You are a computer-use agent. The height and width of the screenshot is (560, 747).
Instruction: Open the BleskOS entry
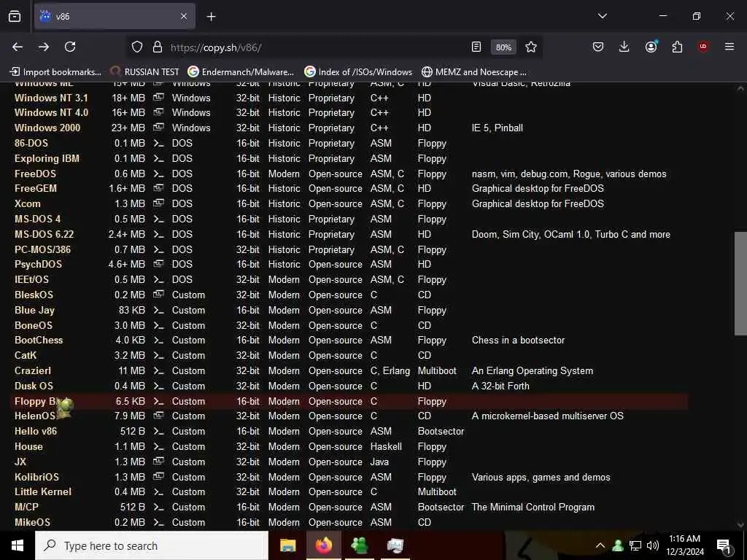click(34, 295)
